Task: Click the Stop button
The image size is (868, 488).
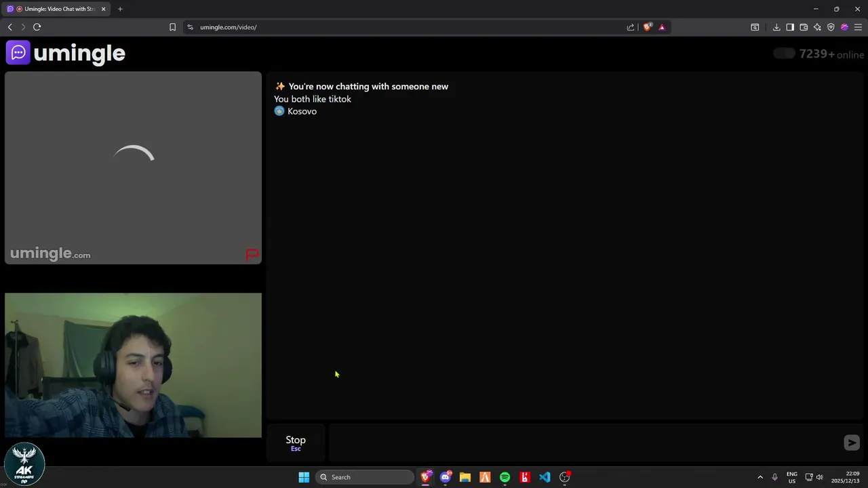Action: pos(296,443)
